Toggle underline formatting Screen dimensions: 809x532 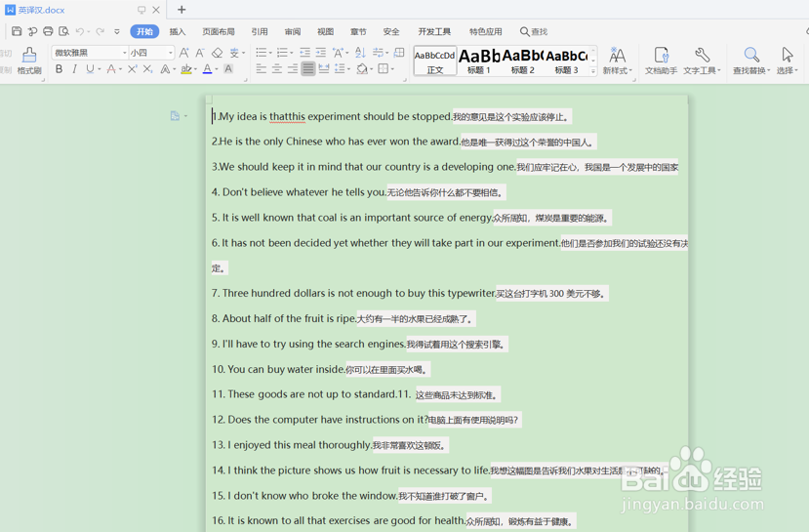(91, 69)
